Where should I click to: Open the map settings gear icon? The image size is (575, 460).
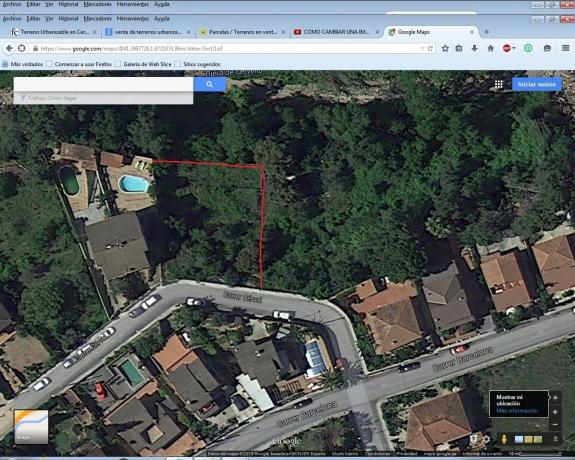[x=487, y=439]
